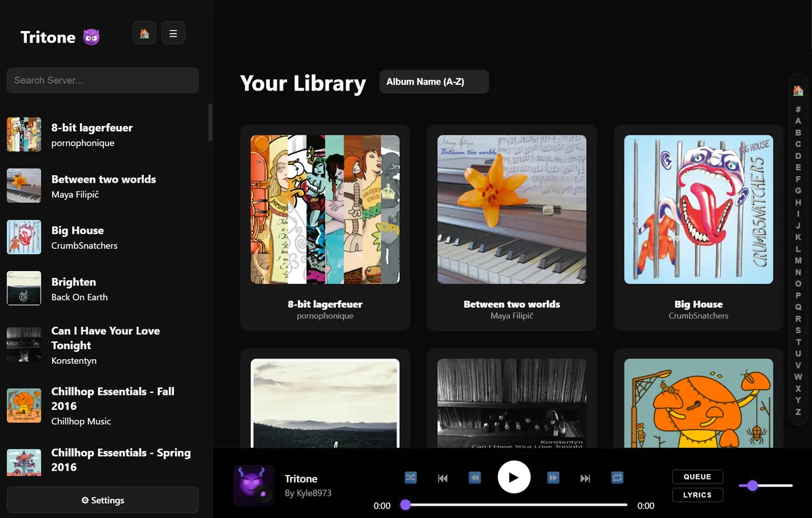Viewport: 812px width, 518px height.
Task: Open the Album Name (A-Z) sort dropdown
Action: point(434,82)
